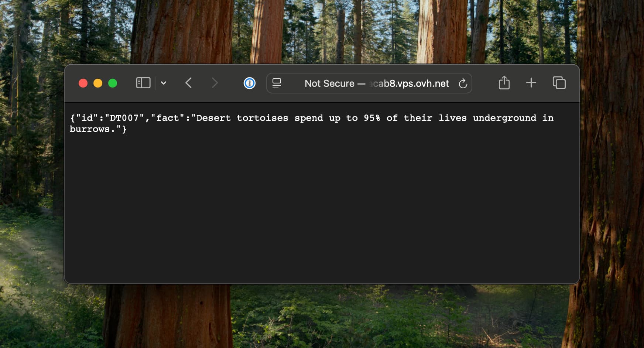
Task: Go back to the previous page
Action: click(188, 83)
